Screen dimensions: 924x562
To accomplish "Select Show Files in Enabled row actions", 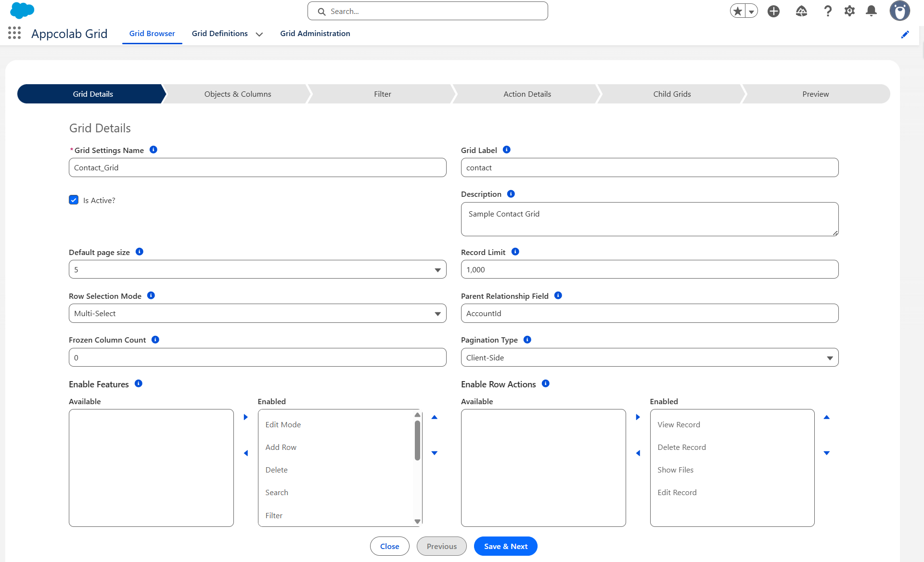I will coord(732,470).
